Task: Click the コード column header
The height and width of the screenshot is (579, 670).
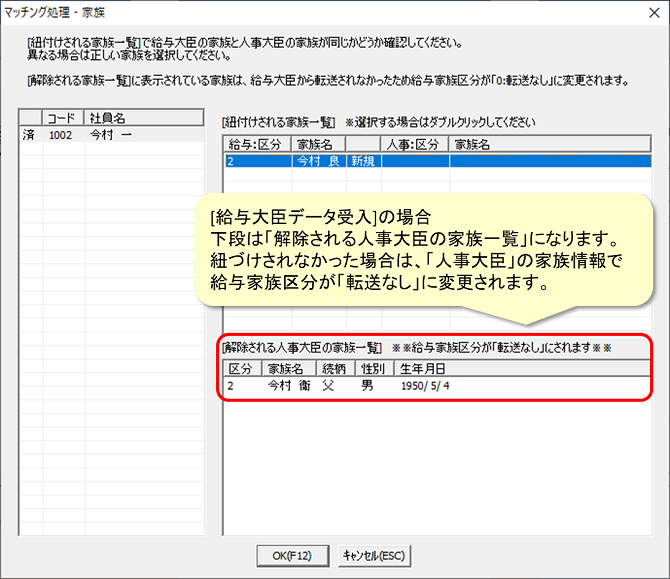Action: (x=61, y=117)
